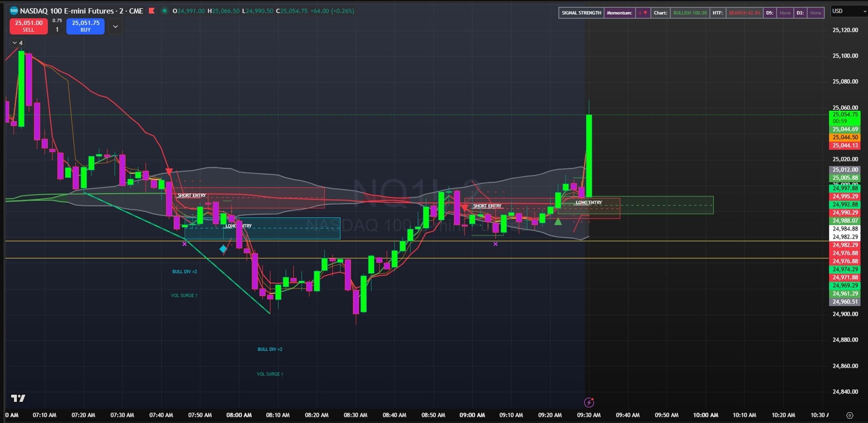Screen dimensions: 868x423
Task: Click the 10:00 AM time axis label
Action: click(x=706, y=415)
